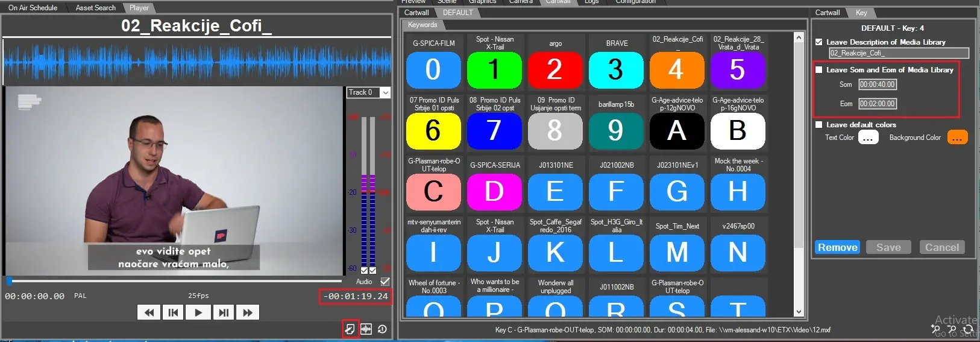980x342 pixels.
Task: Trigger white cartwall key B
Action: [738, 131]
